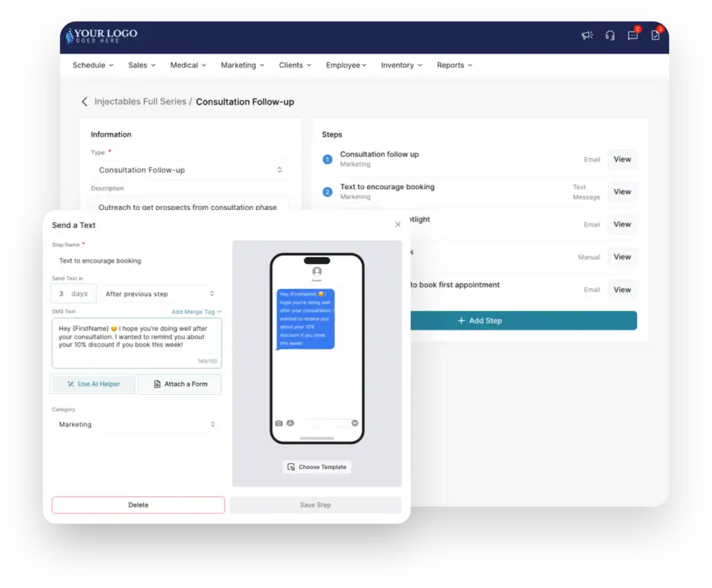Screen dimensions: 712x588
Task: Open the headset support icon
Action: 610,35
